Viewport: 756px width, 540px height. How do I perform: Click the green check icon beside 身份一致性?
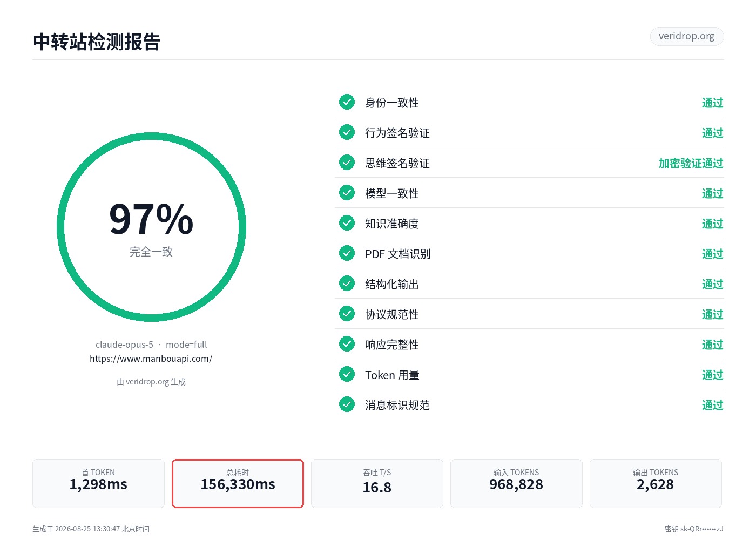pyautogui.click(x=347, y=102)
